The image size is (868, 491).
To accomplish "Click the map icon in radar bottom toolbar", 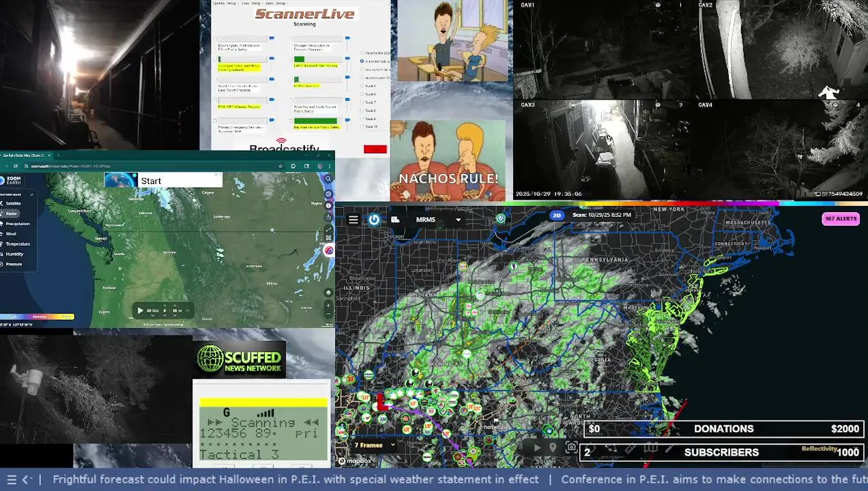I will [651, 447].
